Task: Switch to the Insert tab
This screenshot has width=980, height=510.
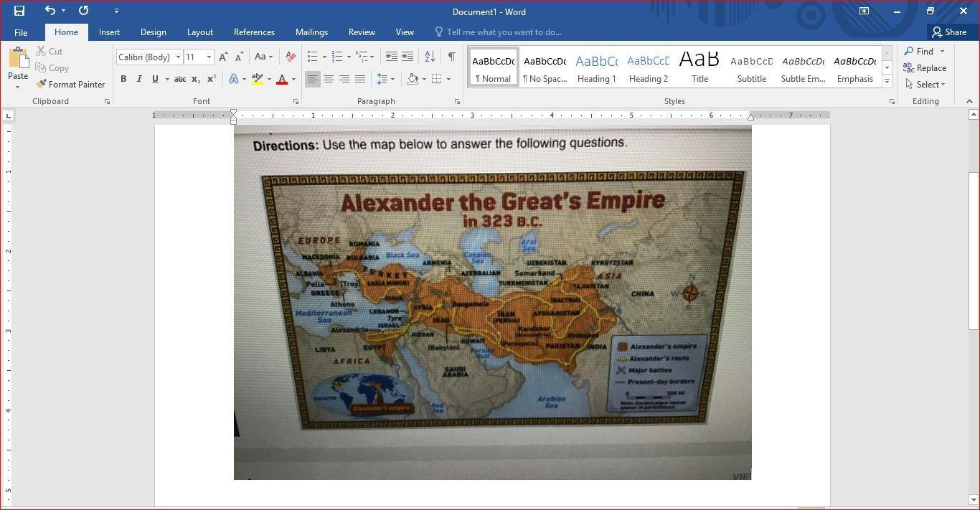Action: pyautogui.click(x=109, y=32)
